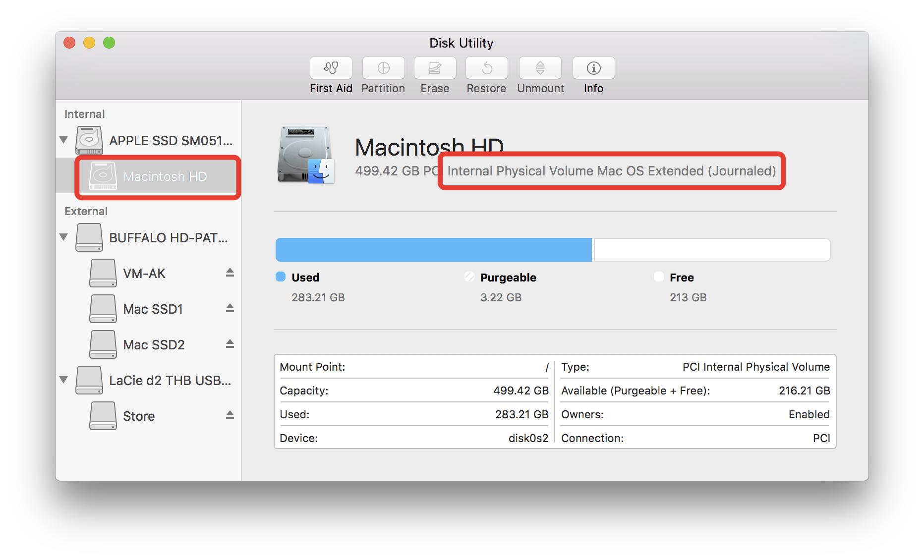Screen dimensions: 924x560
Task: Click the Used value 283.21 GB under the storage bar
Action: (x=318, y=297)
